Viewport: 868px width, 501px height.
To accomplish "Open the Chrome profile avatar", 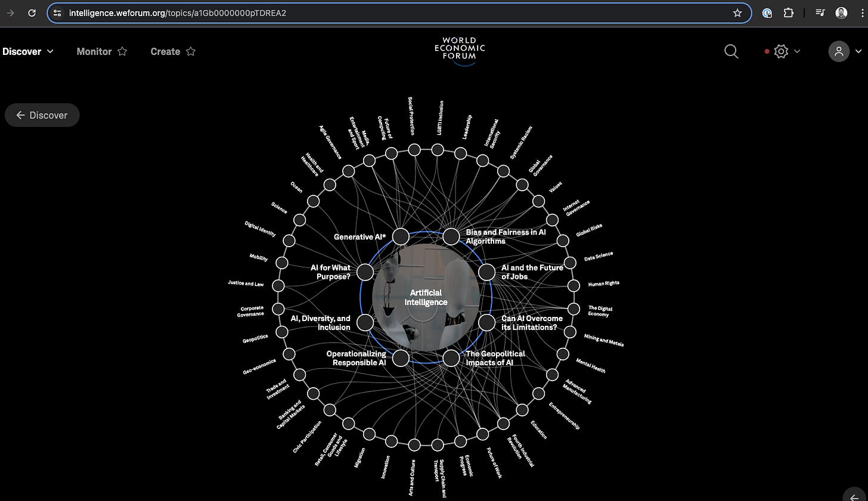I will tap(841, 13).
